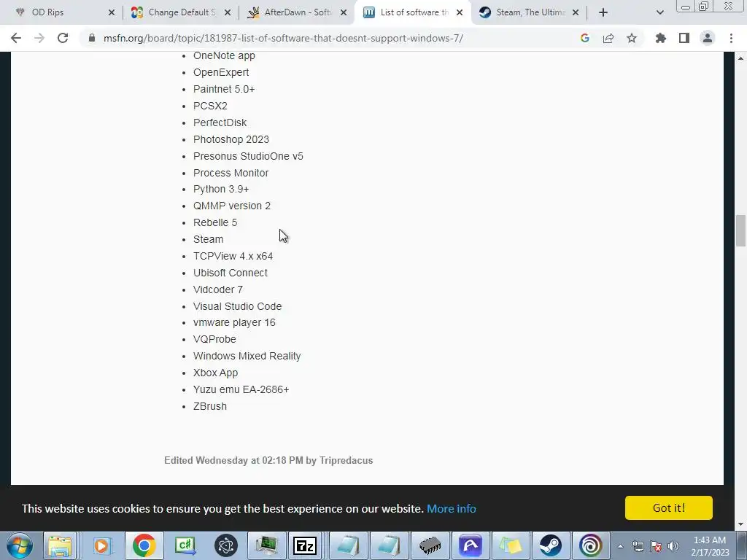The image size is (747, 560).
Task: Open the volume tray icon
Action: [673, 546]
